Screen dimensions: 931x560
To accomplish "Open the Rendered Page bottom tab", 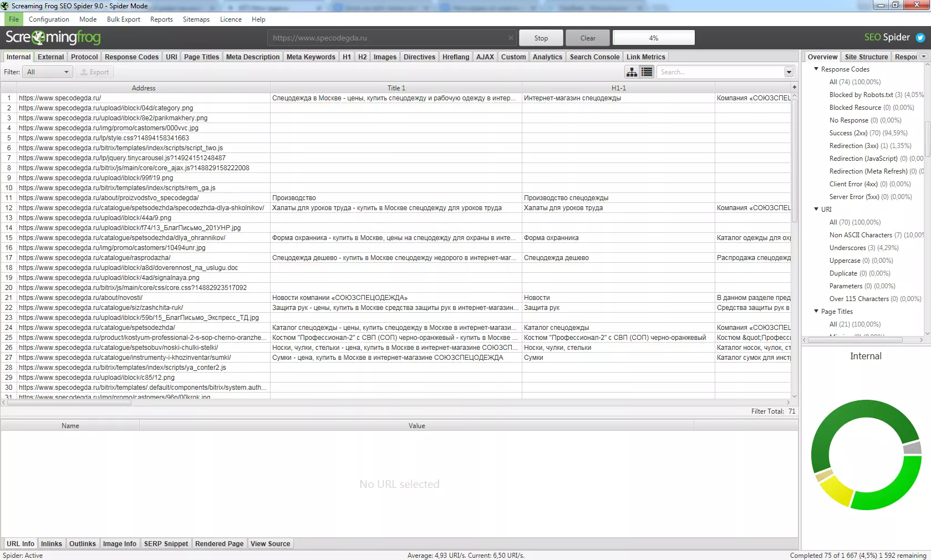I will click(219, 544).
